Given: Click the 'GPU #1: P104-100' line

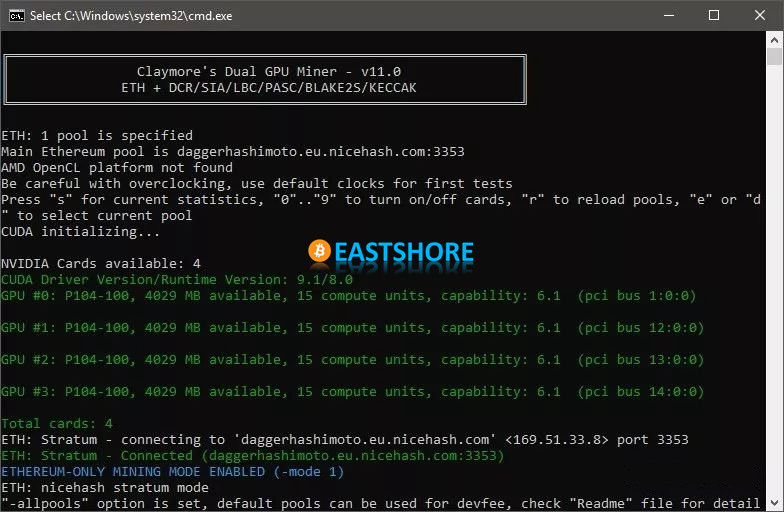Looking at the screenshot, I should click(352, 328).
